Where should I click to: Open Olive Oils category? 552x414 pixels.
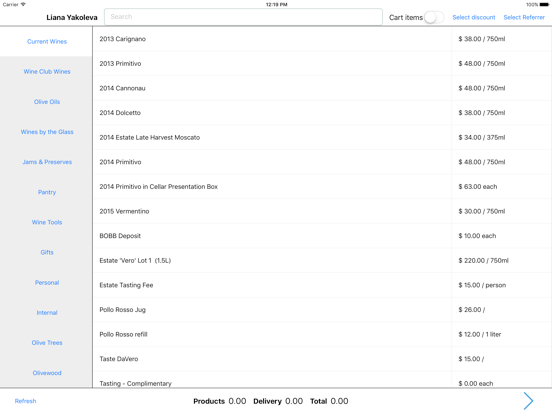point(47,102)
